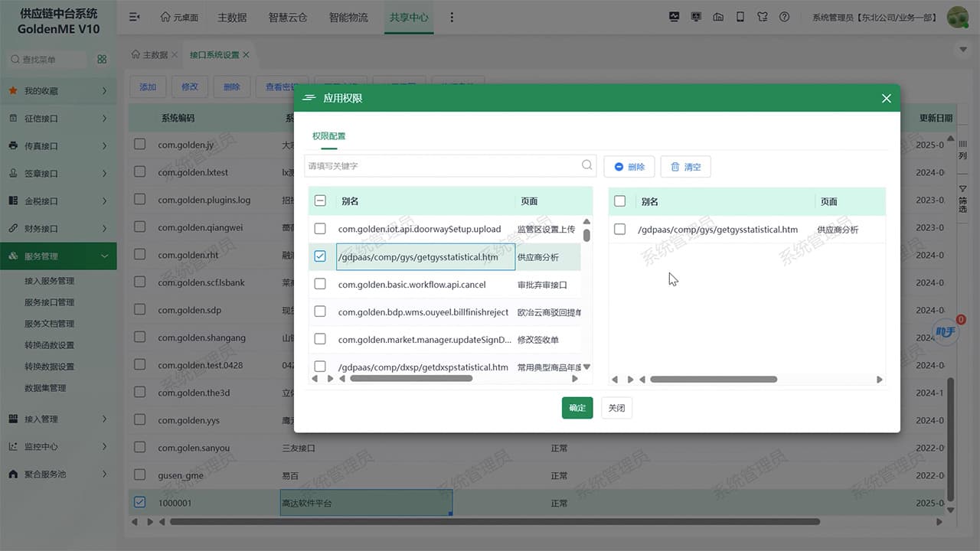Check the doorwaySetup.upload row checkbox

coord(320,229)
